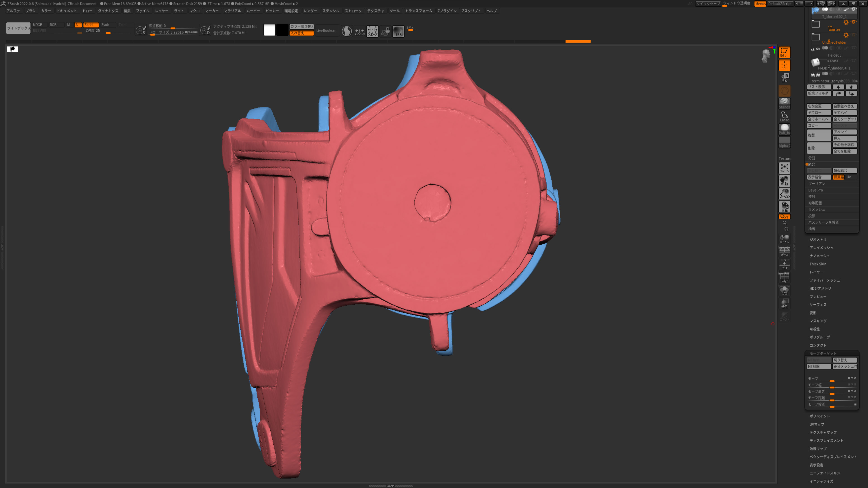Click the 名前変更 rename button
Image resolution: width=868 pixels, height=488 pixels.
tap(819, 106)
